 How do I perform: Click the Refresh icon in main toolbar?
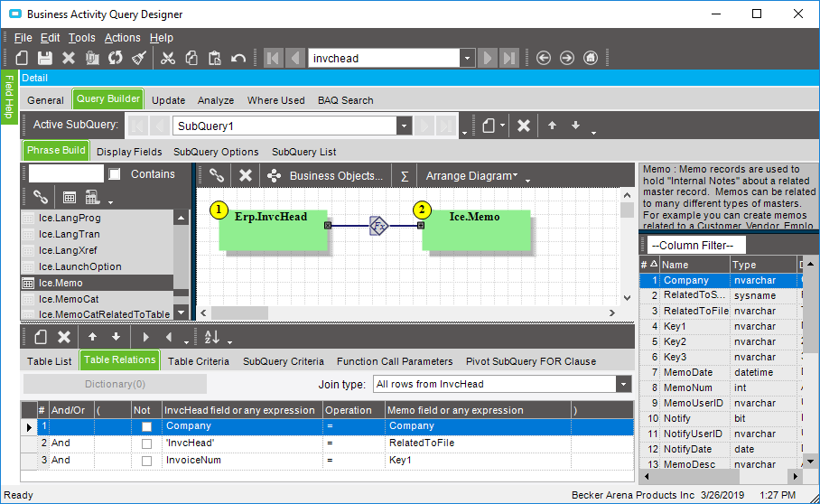click(x=116, y=58)
